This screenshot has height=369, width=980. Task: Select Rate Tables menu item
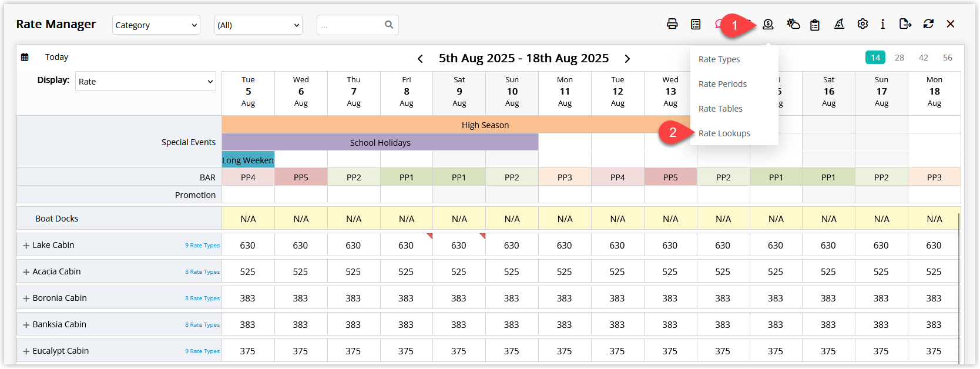click(x=720, y=109)
